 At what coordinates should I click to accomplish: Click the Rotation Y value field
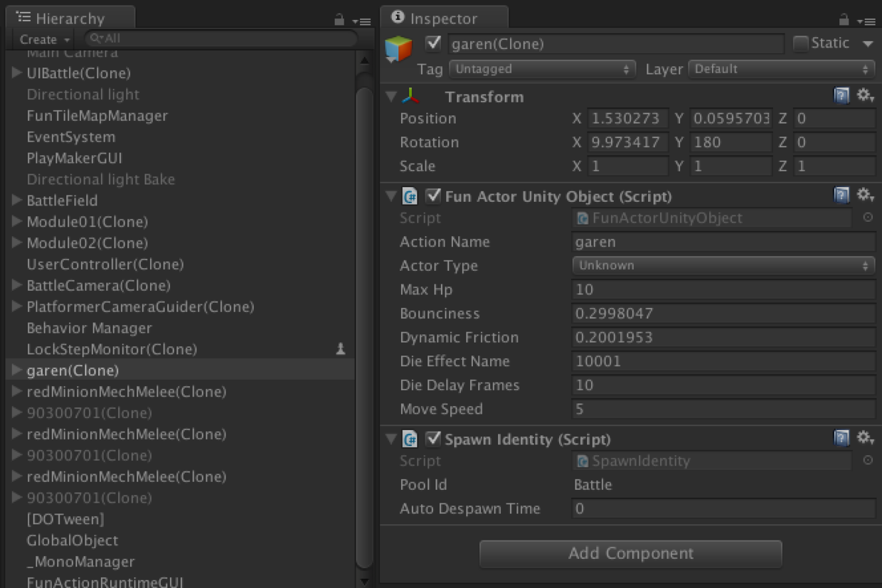[731, 142]
